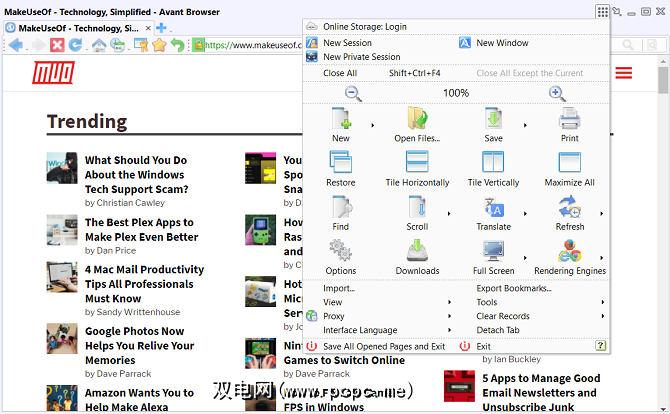Click the green Undo arrow toolbar icon

tap(177, 45)
